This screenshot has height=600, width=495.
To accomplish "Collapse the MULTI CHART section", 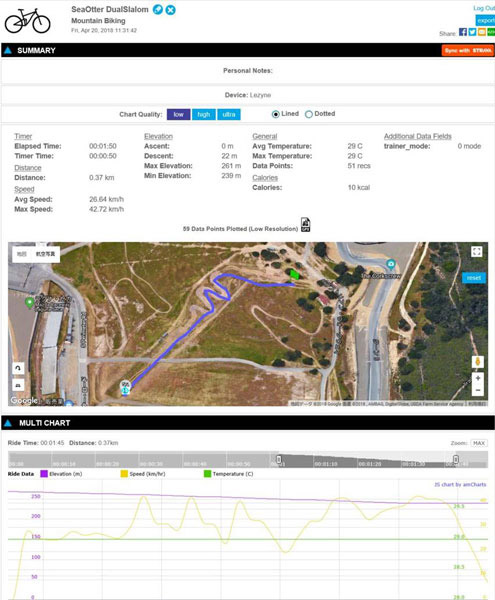I will pyautogui.click(x=8, y=423).
